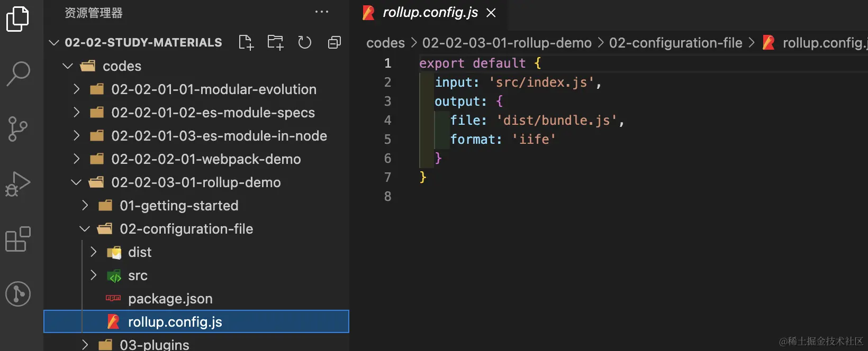This screenshot has height=351, width=868.
Task: Expand the 02-02-01-03-es-module-in-node folder chevron
Action: click(77, 135)
